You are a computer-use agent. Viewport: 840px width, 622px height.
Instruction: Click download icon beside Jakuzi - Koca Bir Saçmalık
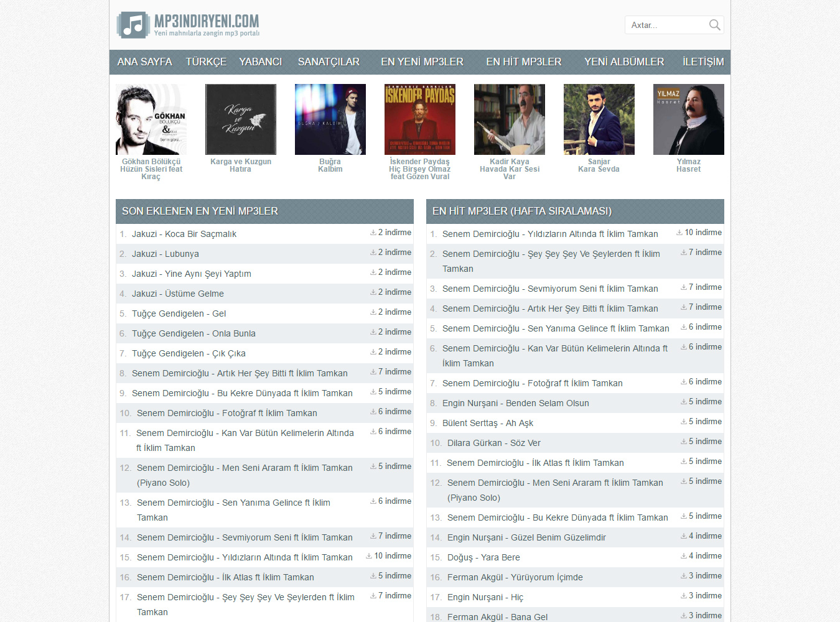click(x=373, y=233)
